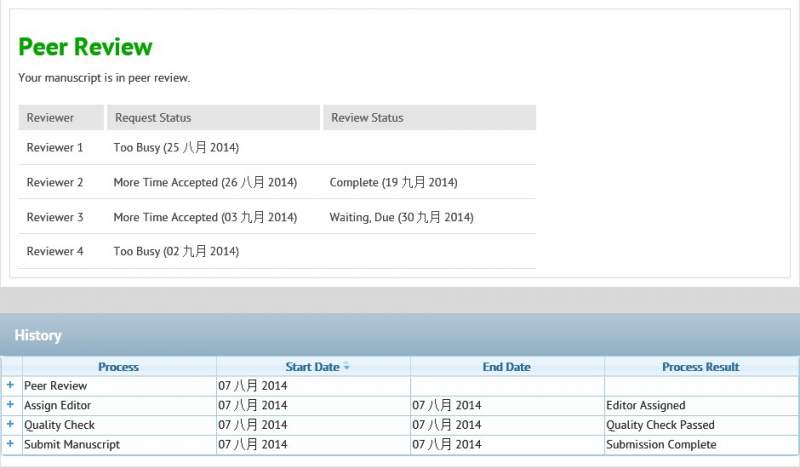800x468 pixels.
Task: Select the Reviewer 4 row label
Action: [55, 252]
